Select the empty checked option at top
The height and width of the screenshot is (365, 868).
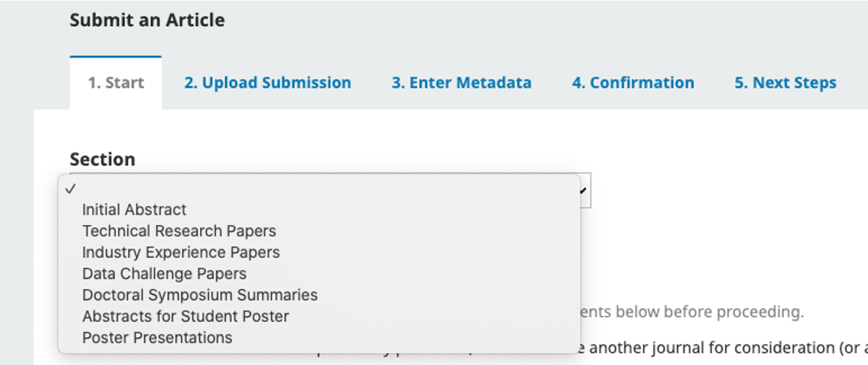point(225,189)
